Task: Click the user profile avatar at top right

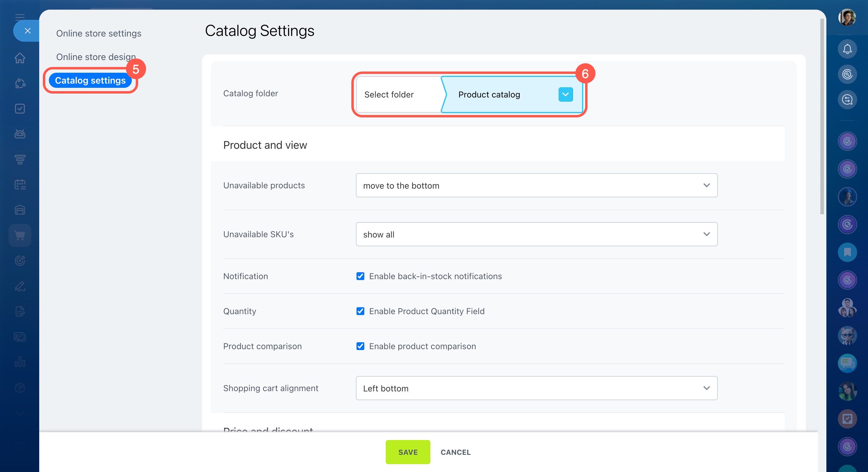Action: 847,18
